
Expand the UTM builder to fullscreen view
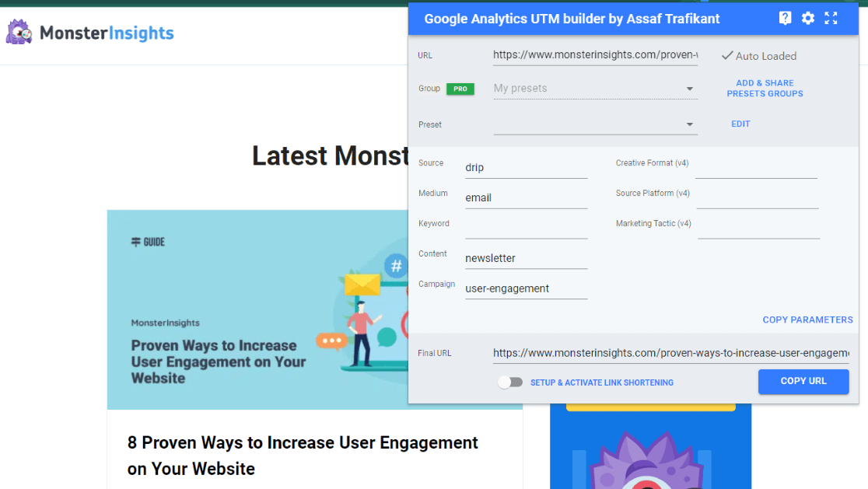(x=831, y=18)
